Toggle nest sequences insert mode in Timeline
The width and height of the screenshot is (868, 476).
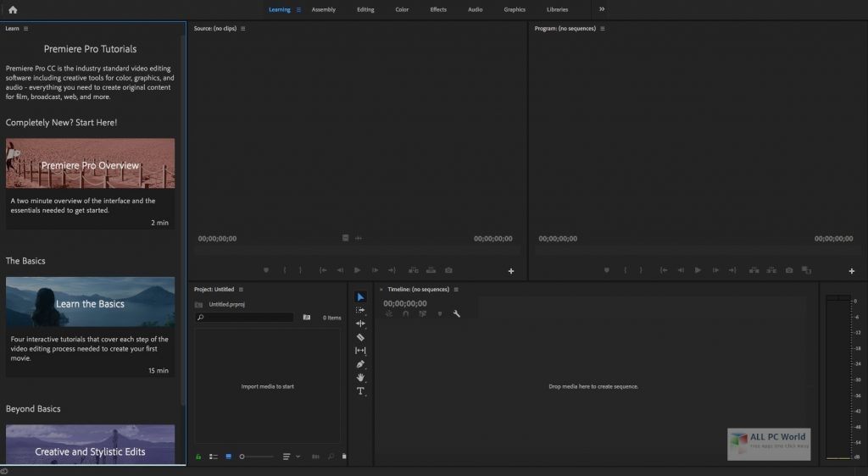click(388, 313)
